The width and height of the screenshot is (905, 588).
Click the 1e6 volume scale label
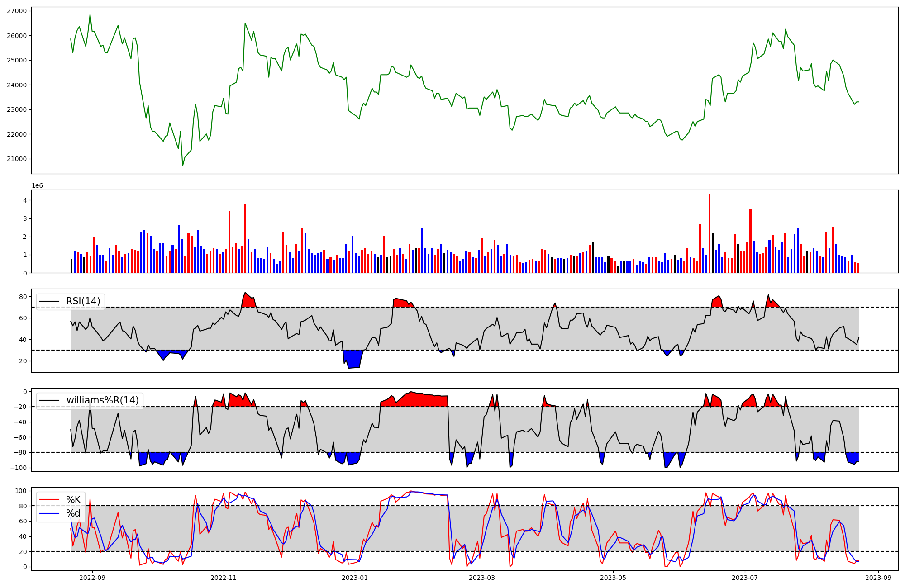[37, 186]
